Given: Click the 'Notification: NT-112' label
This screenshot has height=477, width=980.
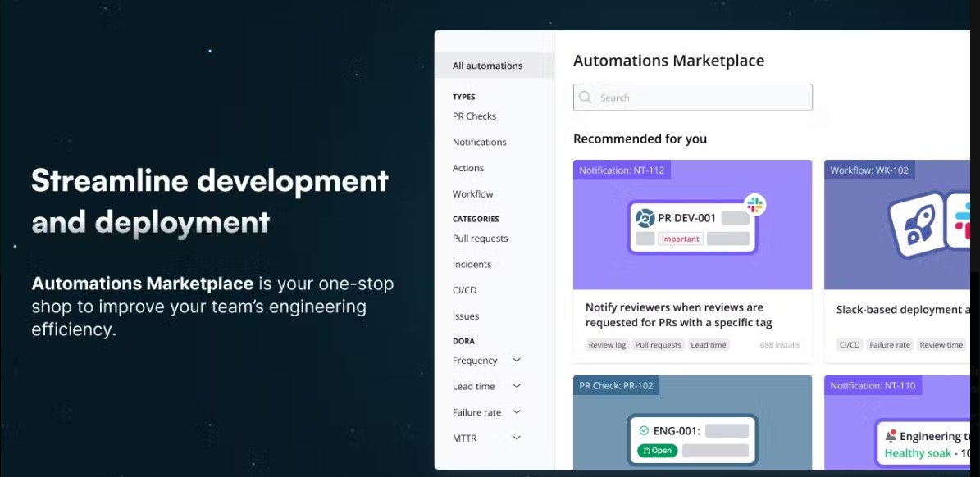Looking at the screenshot, I should coord(622,170).
